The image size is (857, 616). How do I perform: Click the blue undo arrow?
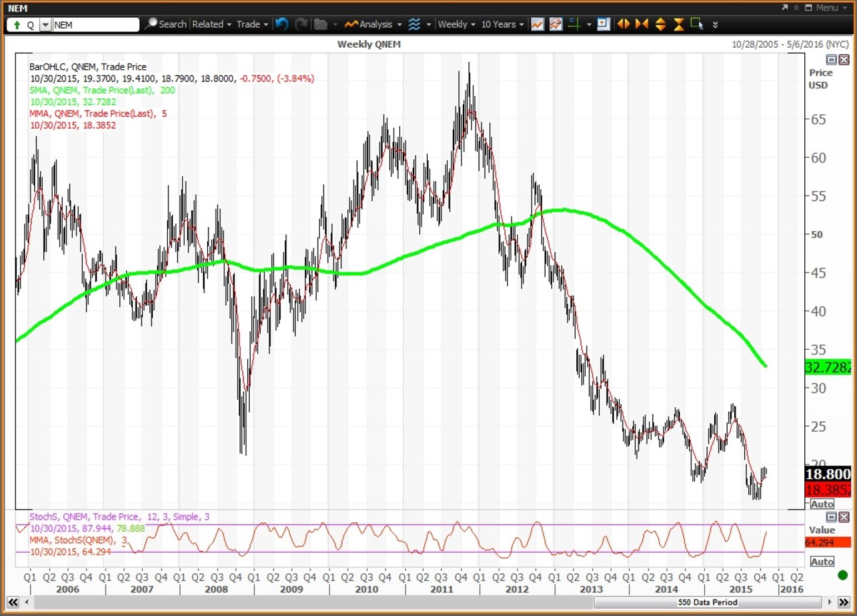pyautogui.click(x=281, y=24)
